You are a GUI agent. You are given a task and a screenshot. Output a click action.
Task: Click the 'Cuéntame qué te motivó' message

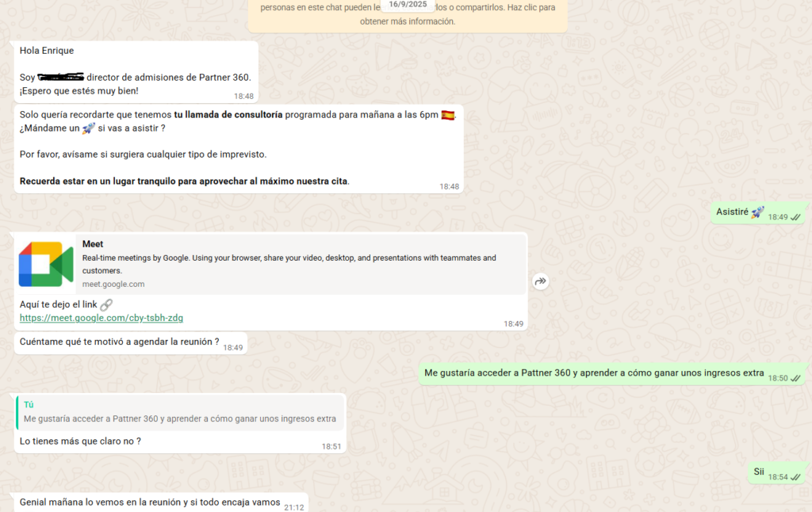(x=119, y=342)
